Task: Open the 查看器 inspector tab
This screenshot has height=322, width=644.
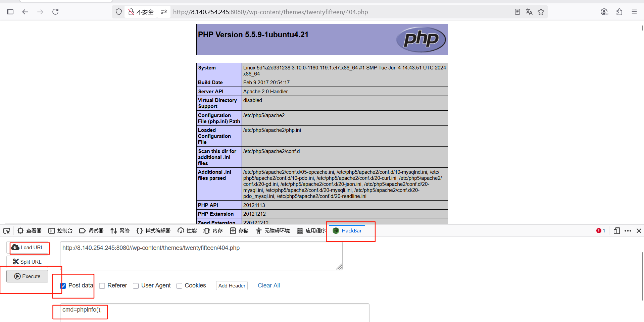Action: click(x=30, y=231)
